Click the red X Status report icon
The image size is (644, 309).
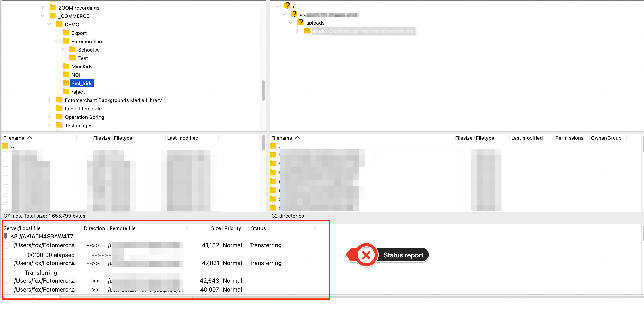(x=366, y=255)
